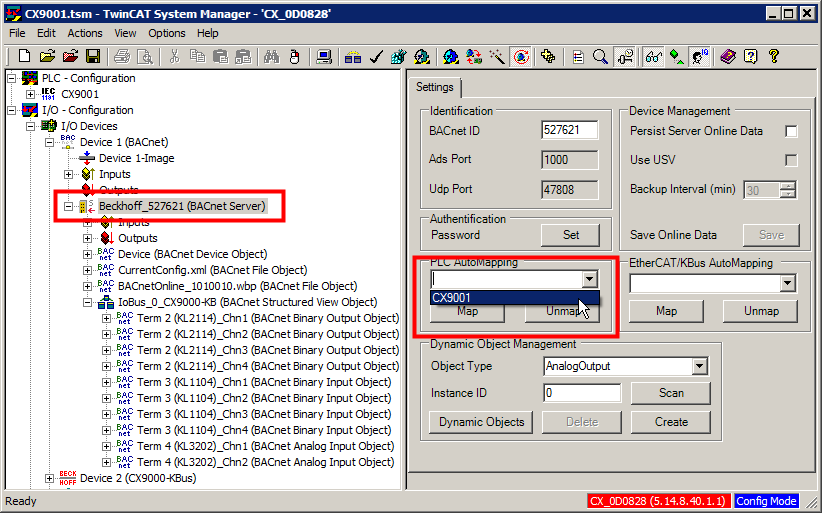
Task: Collapse the IoBus_0_CX9000-KB Structured View node
Action: [87, 302]
